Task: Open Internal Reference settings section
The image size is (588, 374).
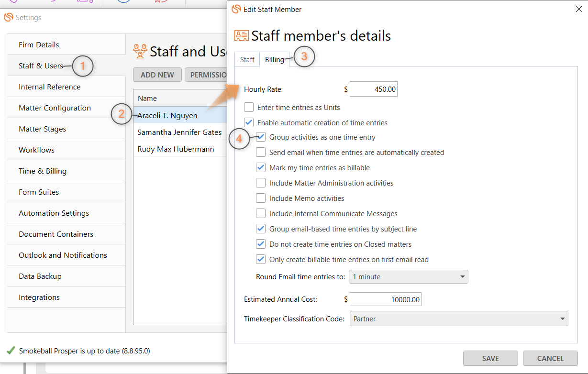Action: pyautogui.click(x=66, y=87)
